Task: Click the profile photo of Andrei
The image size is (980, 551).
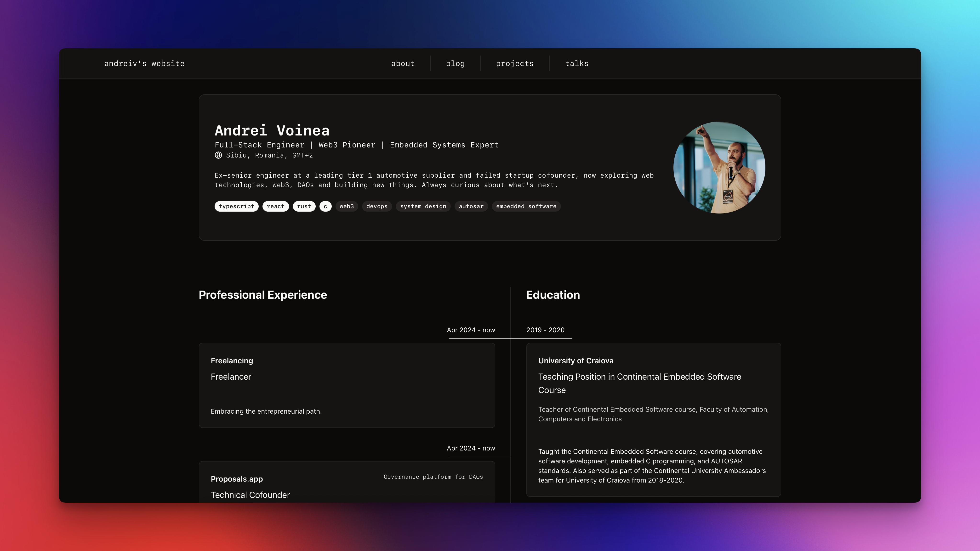Action: (719, 167)
